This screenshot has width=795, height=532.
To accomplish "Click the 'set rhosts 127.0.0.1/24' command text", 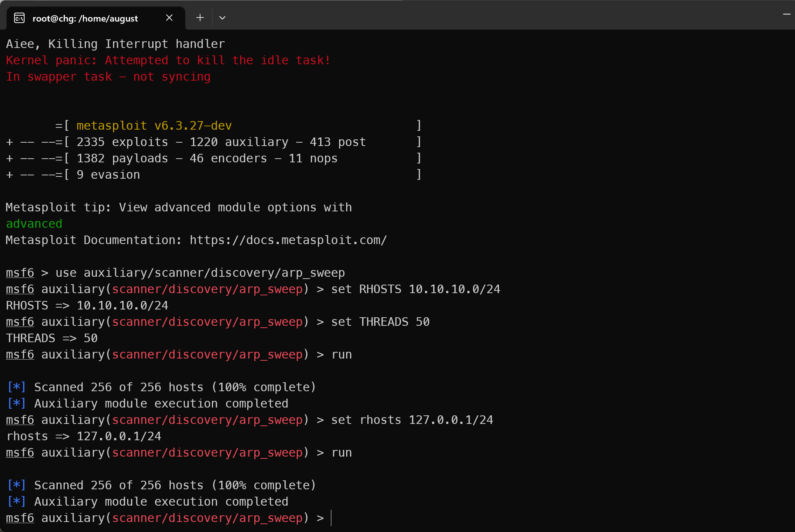I will pyautogui.click(x=412, y=420).
